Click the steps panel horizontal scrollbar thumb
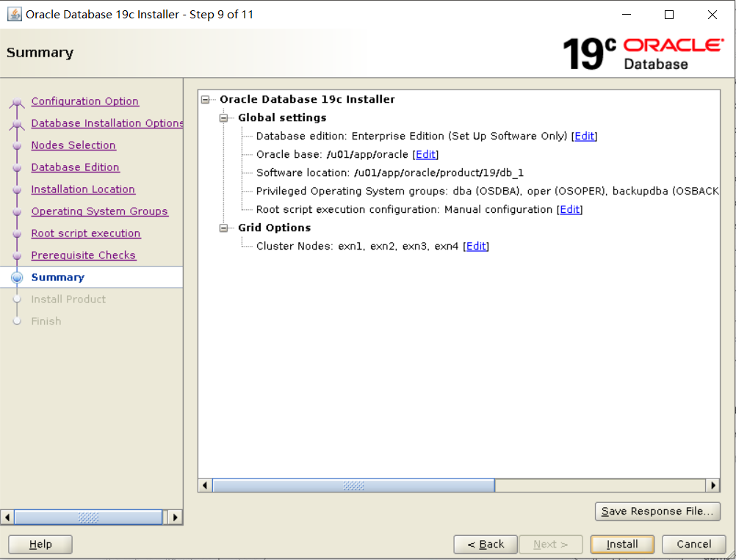The height and width of the screenshot is (560, 736). 88,517
